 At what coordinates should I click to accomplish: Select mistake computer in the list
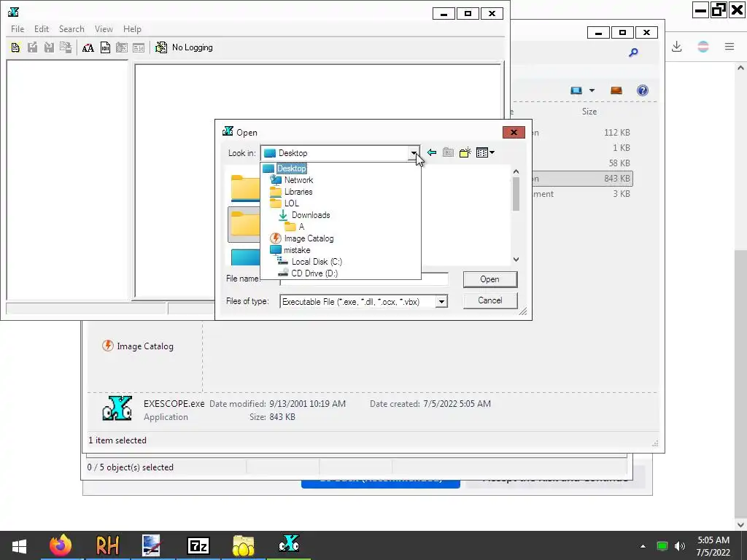tap(297, 250)
